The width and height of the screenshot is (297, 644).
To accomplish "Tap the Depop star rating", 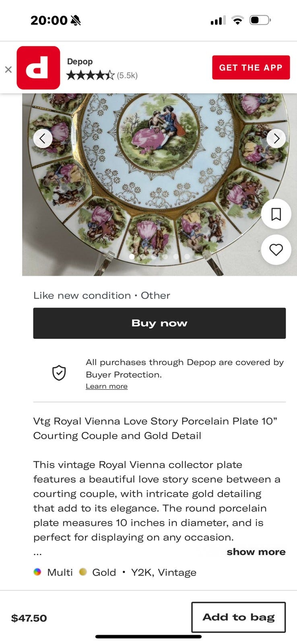I will point(91,75).
